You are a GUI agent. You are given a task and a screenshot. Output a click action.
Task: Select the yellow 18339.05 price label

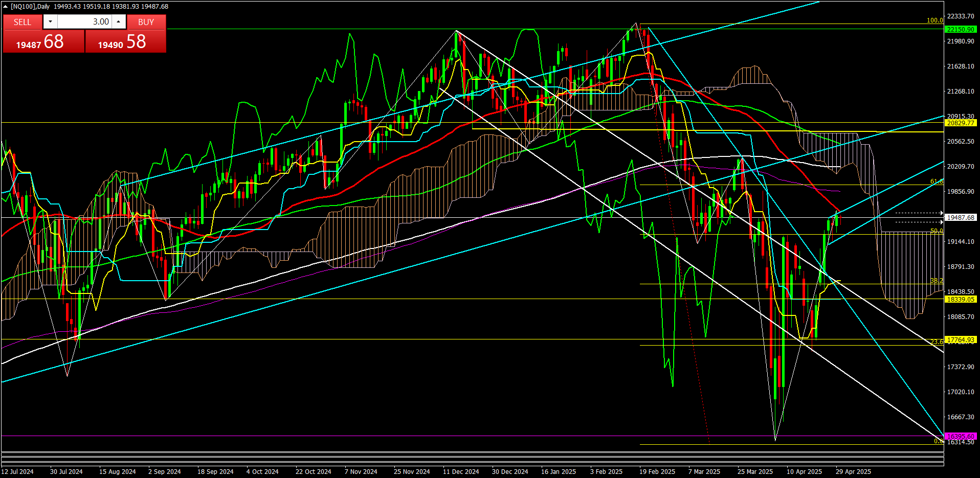[x=960, y=300]
